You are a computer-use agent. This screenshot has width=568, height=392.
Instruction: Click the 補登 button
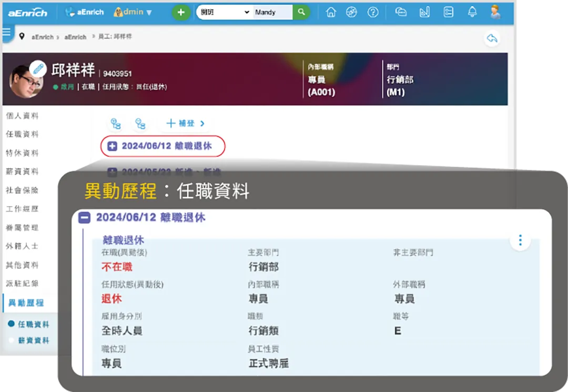[x=184, y=124]
